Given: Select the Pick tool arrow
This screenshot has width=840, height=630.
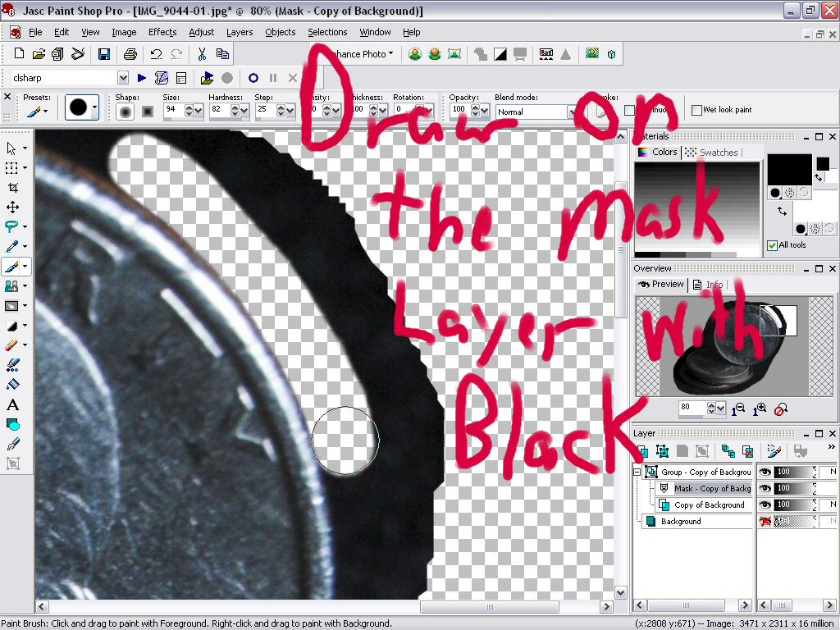Looking at the screenshot, I should point(11,148).
